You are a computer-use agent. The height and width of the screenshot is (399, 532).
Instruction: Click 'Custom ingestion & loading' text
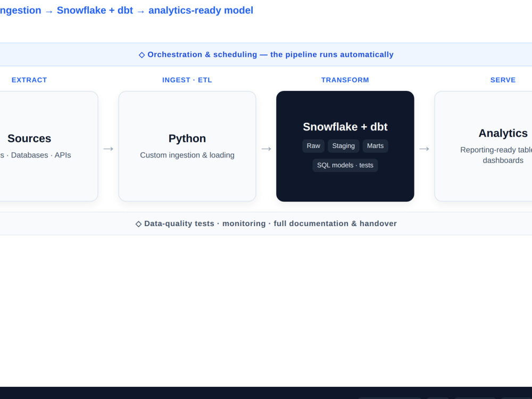point(187,155)
